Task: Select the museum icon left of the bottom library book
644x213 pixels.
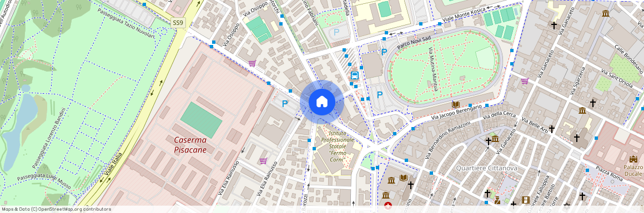Action: click(391, 180)
